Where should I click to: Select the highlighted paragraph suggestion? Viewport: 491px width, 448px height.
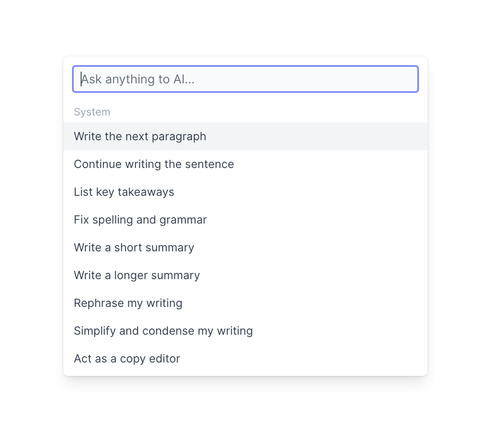[x=140, y=136]
